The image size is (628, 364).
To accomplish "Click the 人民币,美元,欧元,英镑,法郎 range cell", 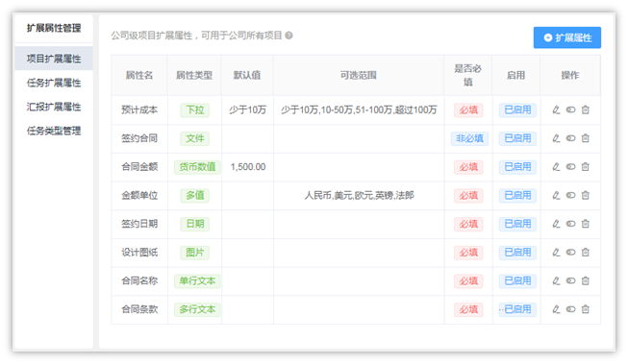I will pos(359,195).
